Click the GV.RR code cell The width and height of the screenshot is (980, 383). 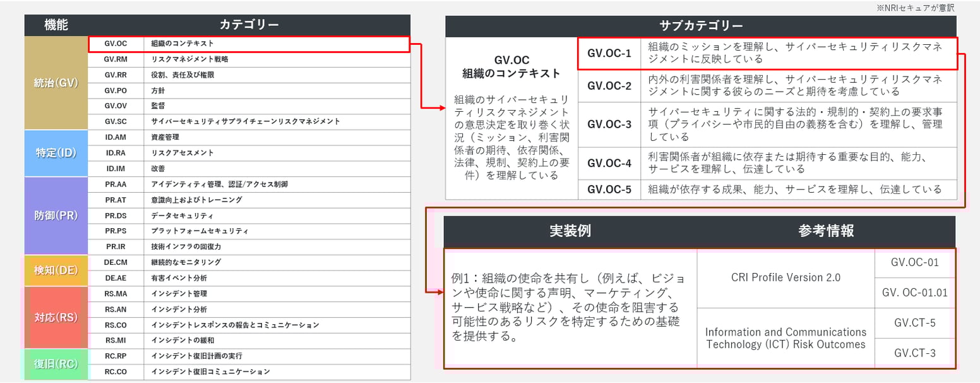[x=116, y=75]
